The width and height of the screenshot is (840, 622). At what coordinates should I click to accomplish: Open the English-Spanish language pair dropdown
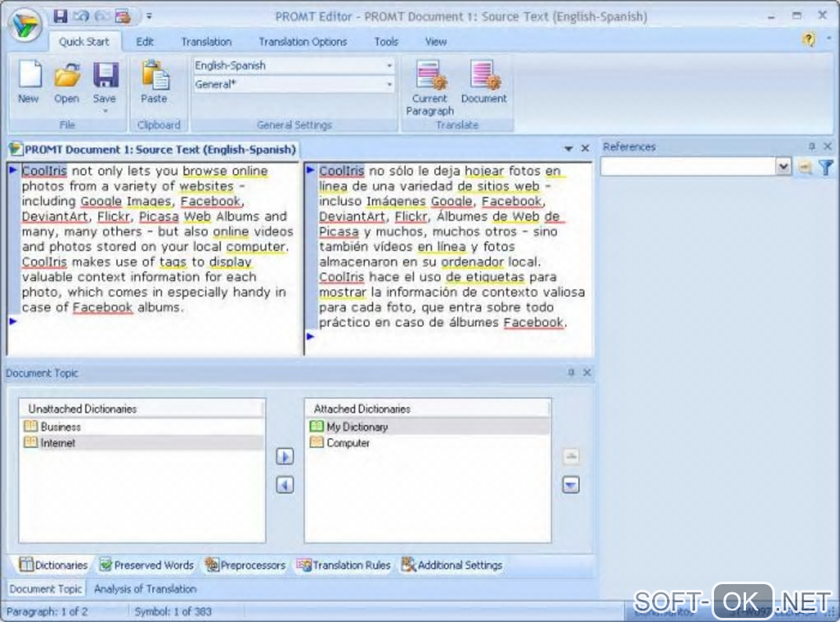(x=390, y=65)
